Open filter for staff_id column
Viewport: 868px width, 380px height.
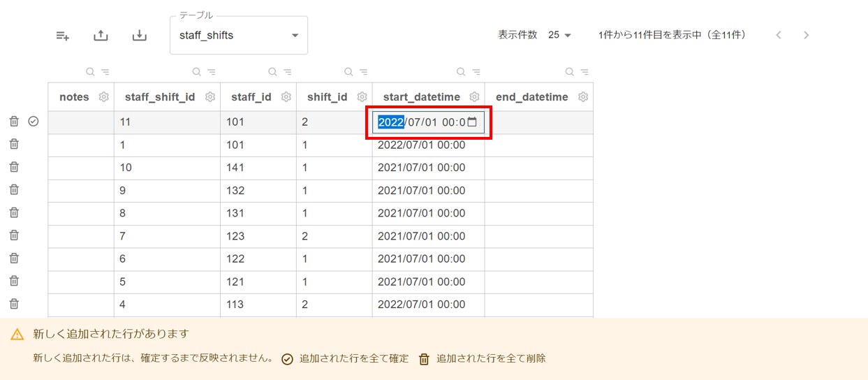point(287,72)
